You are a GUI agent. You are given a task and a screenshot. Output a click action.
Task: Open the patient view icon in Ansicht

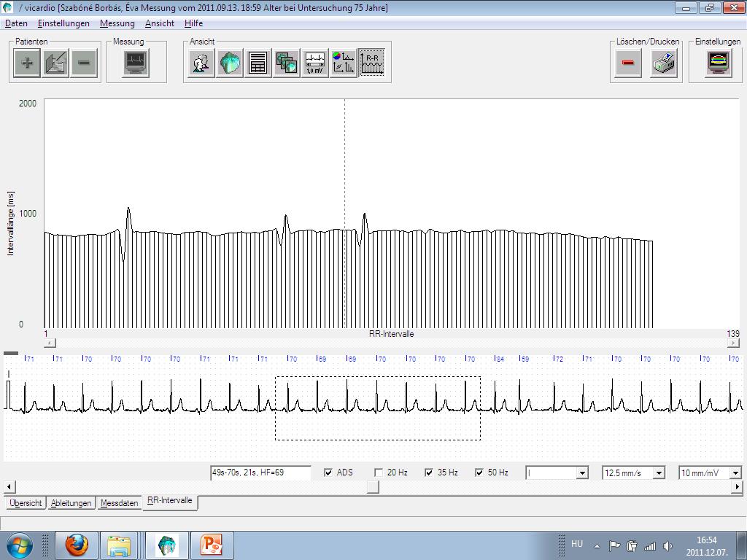pos(201,63)
